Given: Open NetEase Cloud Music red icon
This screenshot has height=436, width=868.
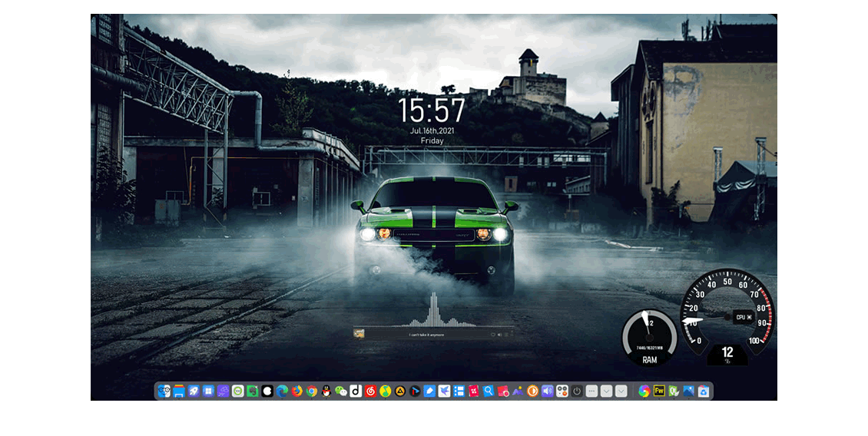Looking at the screenshot, I should coord(370,391).
